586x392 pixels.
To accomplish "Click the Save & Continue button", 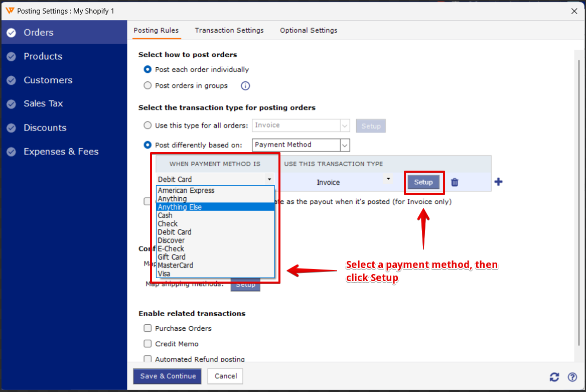I will [168, 376].
